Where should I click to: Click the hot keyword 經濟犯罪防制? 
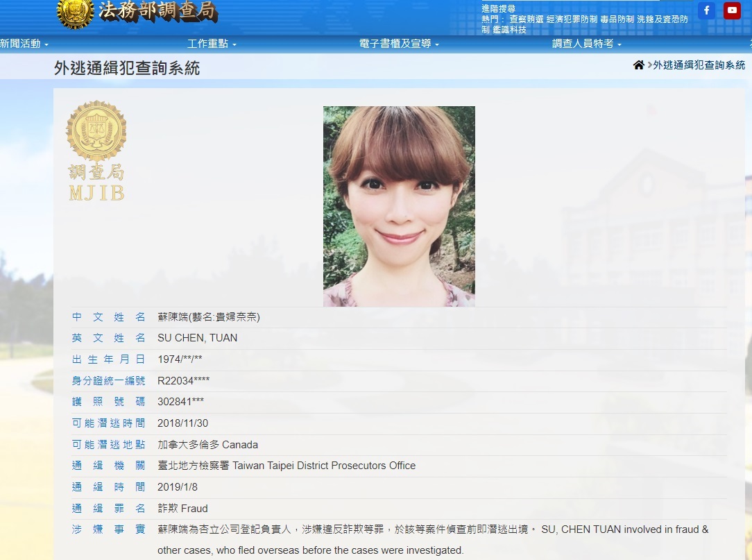(572, 19)
